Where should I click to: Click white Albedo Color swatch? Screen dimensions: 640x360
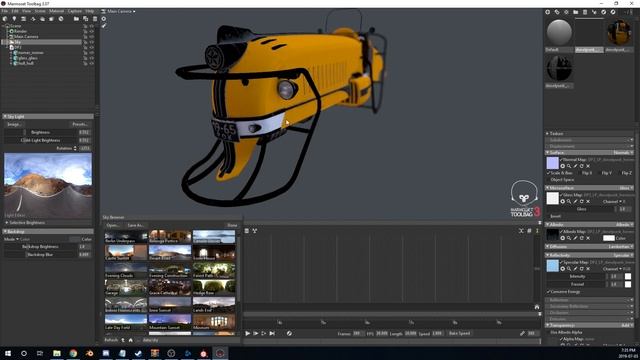pyautogui.click(x=609, y=238)
